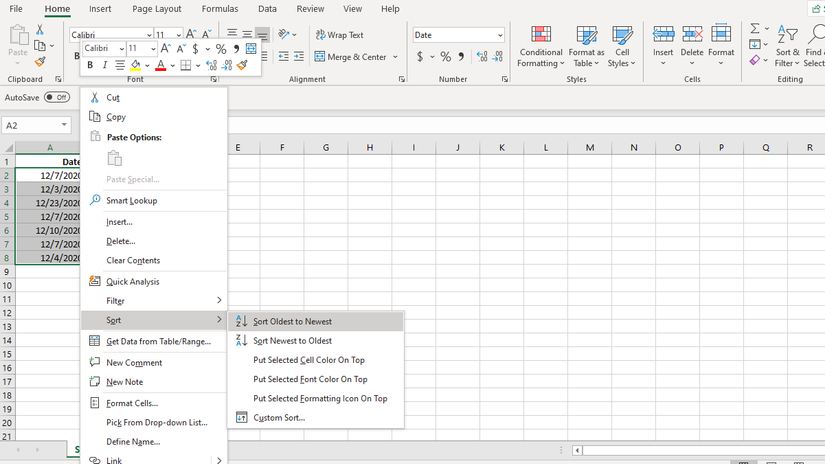This screenshot has height=464, width=825.
Task: Open Sort & Filter in Editing group
Action: coord(787,47)
